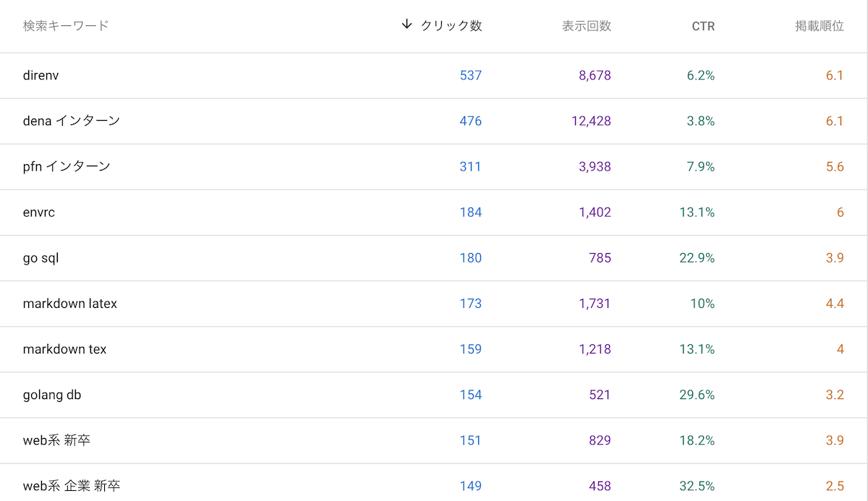Sort by 掲載順位 column header
This screenshot has height=501, width=868.
[x=819, y=26]
